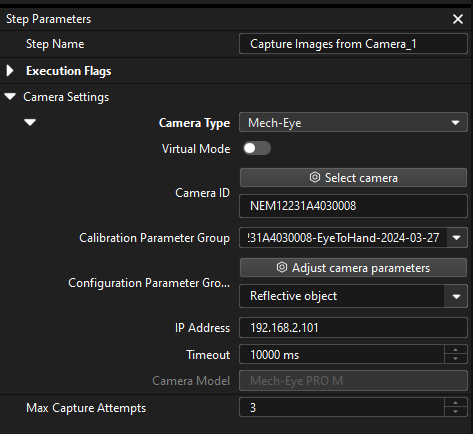Click the Timeout value 10000 ms

pos(342,354)
